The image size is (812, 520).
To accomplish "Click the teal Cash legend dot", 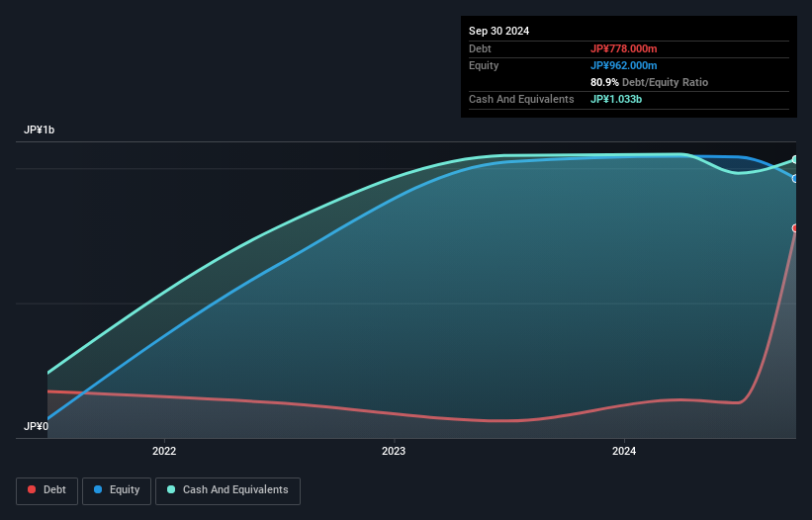I will [171, 489].
